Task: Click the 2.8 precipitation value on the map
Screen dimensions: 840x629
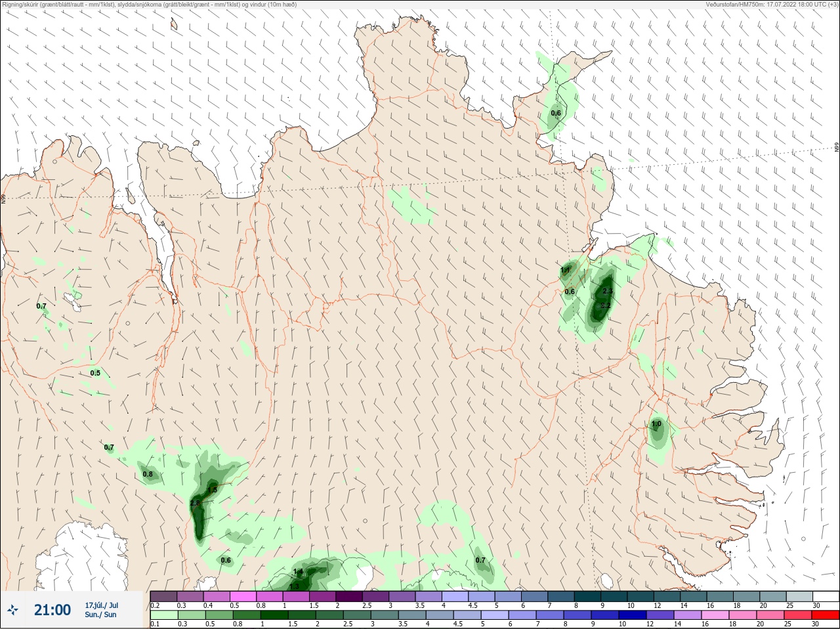Action: coord(194,504)
